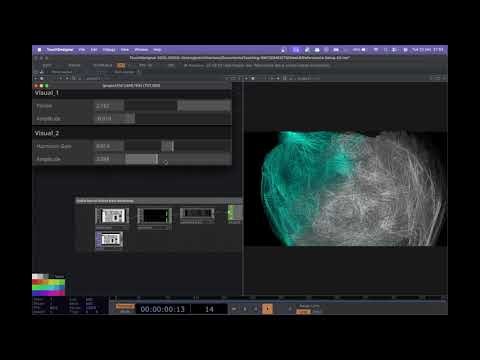Open the Window menu
Viewport: 480px width, 360px height.
click(x=141, y=50)
